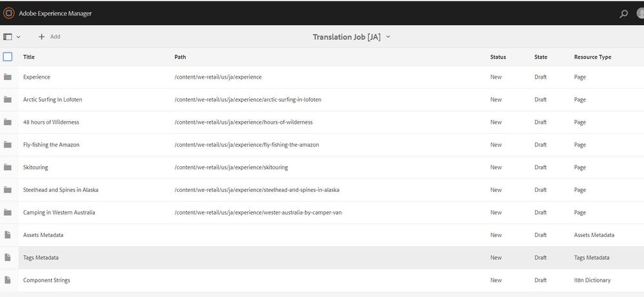The image size is (644, 297).
Task: Open the user profile avatar icon
Action: tap(639, 14)
